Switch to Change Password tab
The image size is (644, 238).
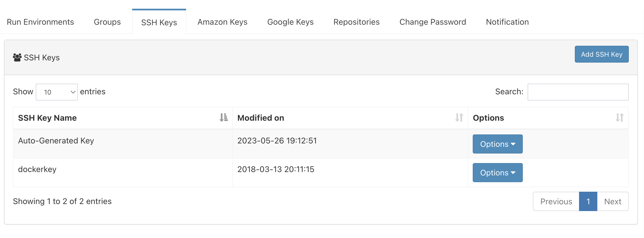click(x=433, y=22)
